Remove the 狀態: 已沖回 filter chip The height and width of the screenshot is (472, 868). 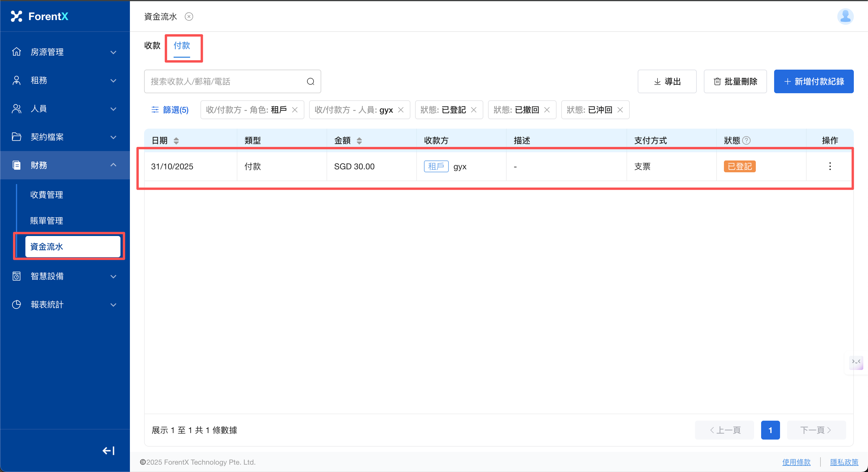click(x=620, y=110)
